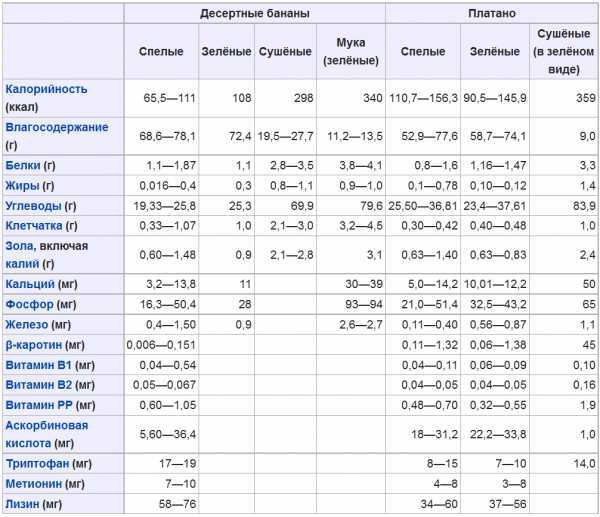Select fiber value 3,2—4,5
The image size is (600, 517).
(361, 226)
